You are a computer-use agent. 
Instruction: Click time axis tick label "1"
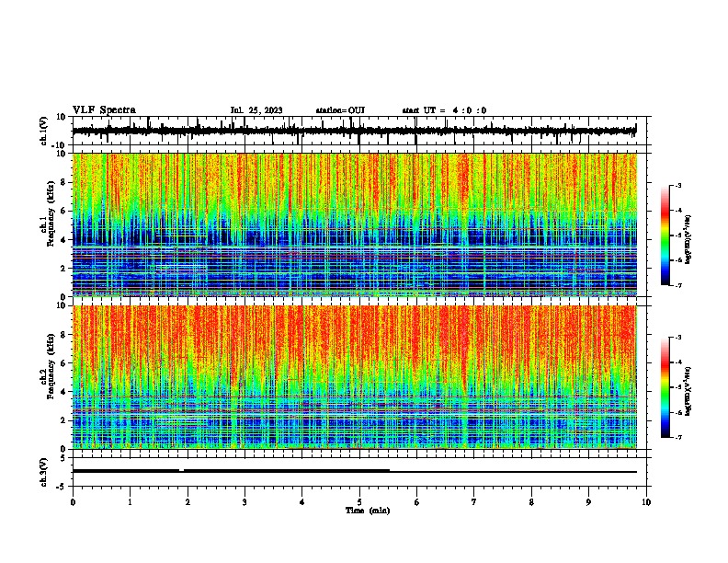(x=130, y=502)
